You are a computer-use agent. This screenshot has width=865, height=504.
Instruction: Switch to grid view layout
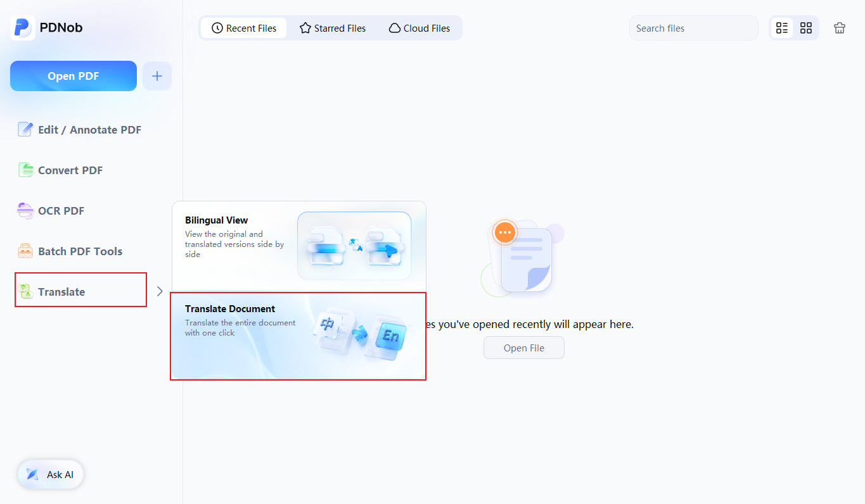click(x=806, y=28)
